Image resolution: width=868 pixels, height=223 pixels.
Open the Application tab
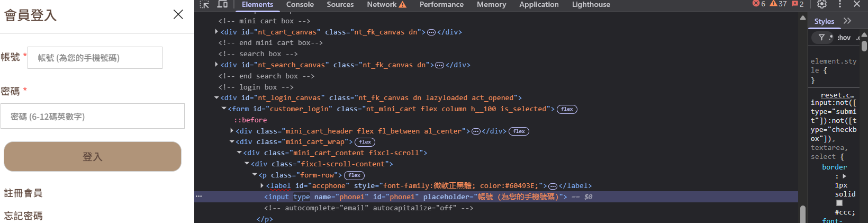coord(539,4)
